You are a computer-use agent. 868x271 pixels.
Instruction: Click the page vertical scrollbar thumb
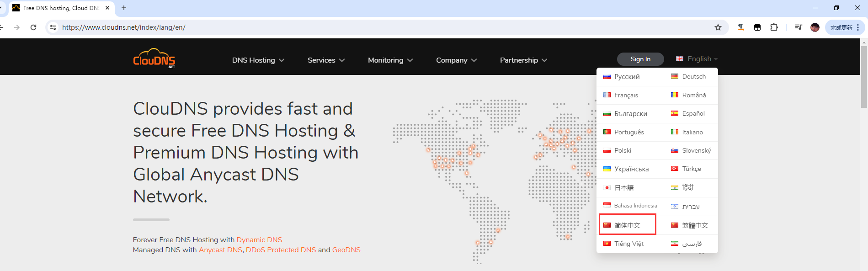pyautogui.click(x=864, y=77)
